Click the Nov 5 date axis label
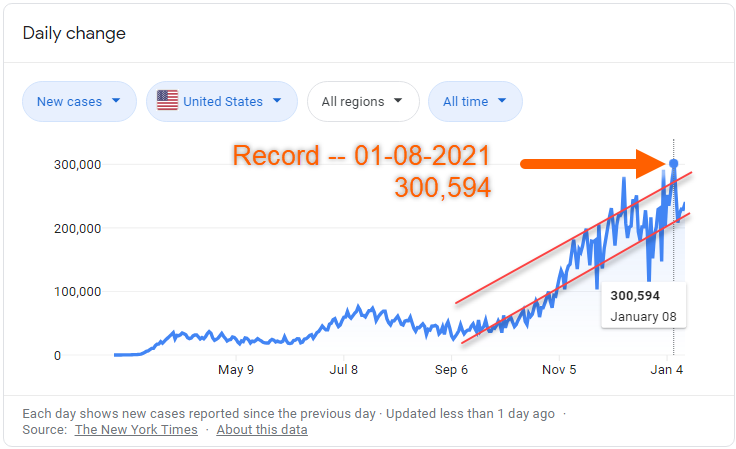Viewport: 736px width, 449px height. pos(559,370)
